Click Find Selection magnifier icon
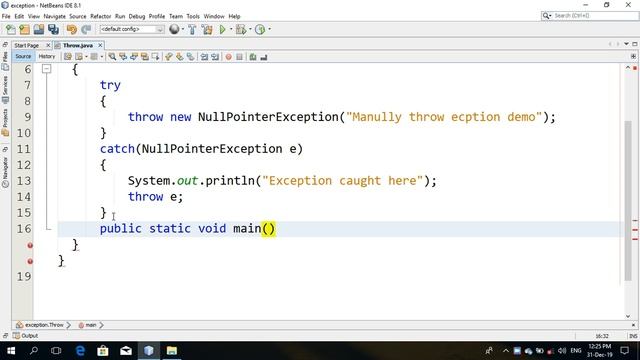640x360 pixels. (x=112, y=57)
